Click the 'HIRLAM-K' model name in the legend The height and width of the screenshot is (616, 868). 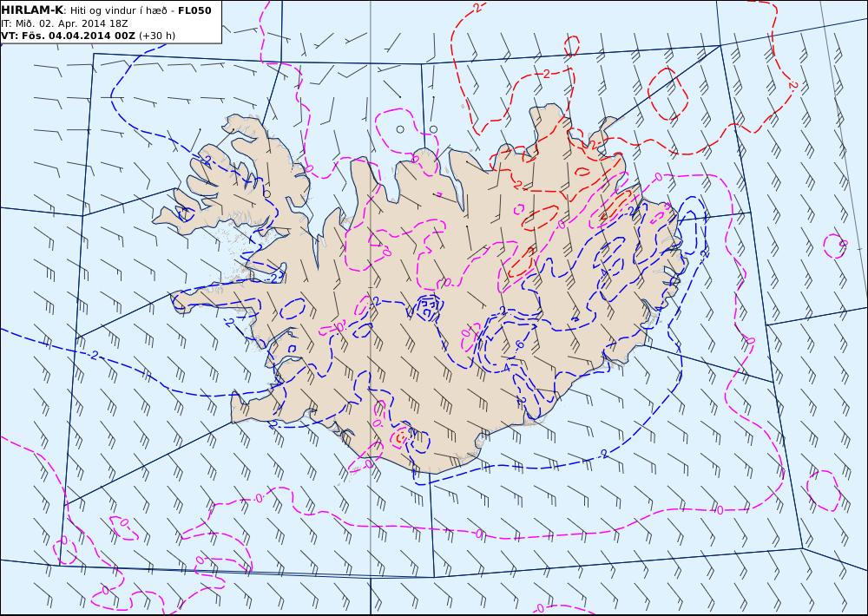(32, 10)
